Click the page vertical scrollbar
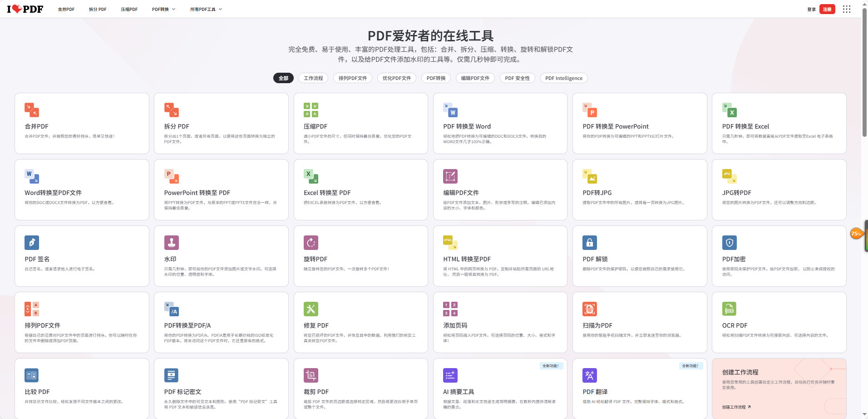 pos(864,209)
